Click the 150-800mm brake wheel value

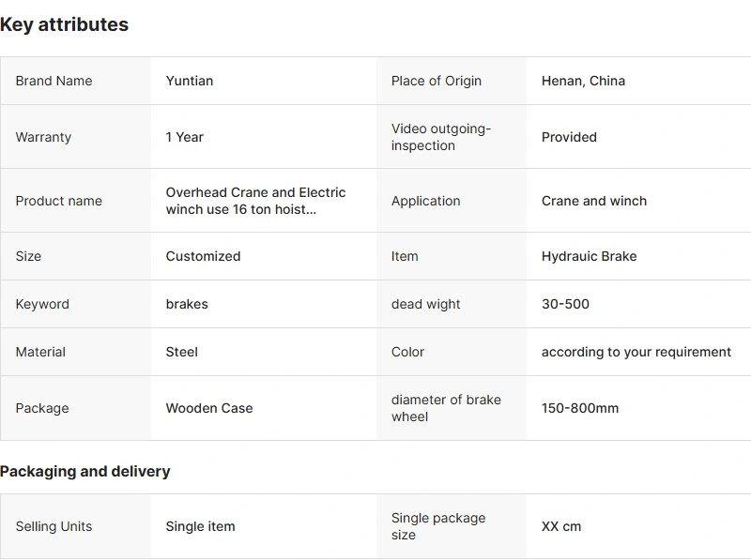pos(580,408)
